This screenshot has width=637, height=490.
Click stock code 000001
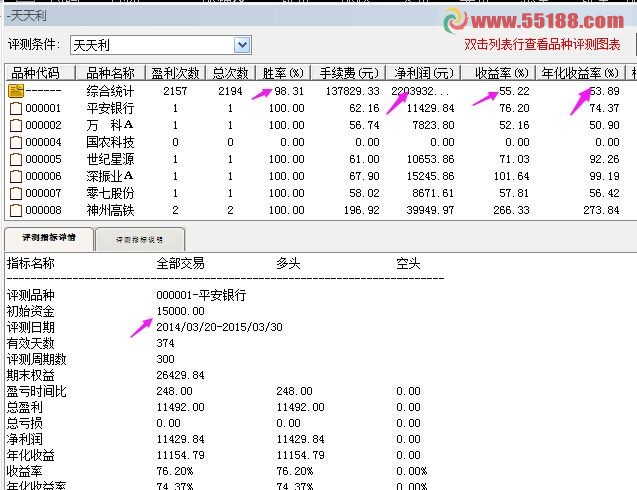click(x=43, y=108)
